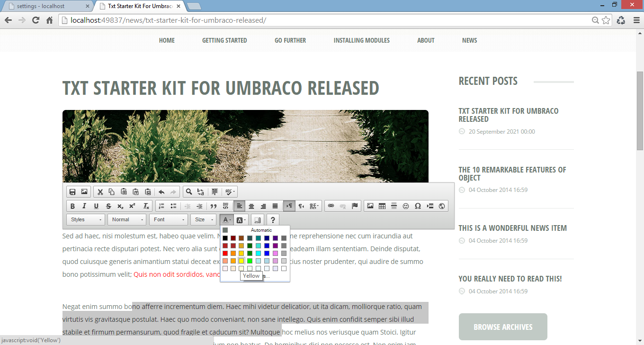Click the Save icon in editor toolbar
This screenshot has height=345, width=644.
[x=72, y=192]
